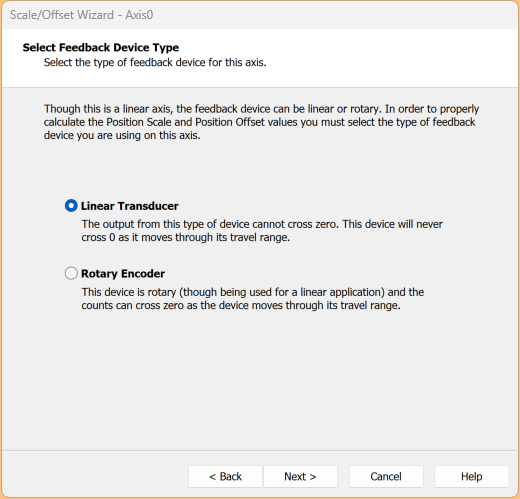Image resolution: width=520 pixels, height=499 pixels.
Task: Open Help for this wizard page
Action: coord(472,477)
